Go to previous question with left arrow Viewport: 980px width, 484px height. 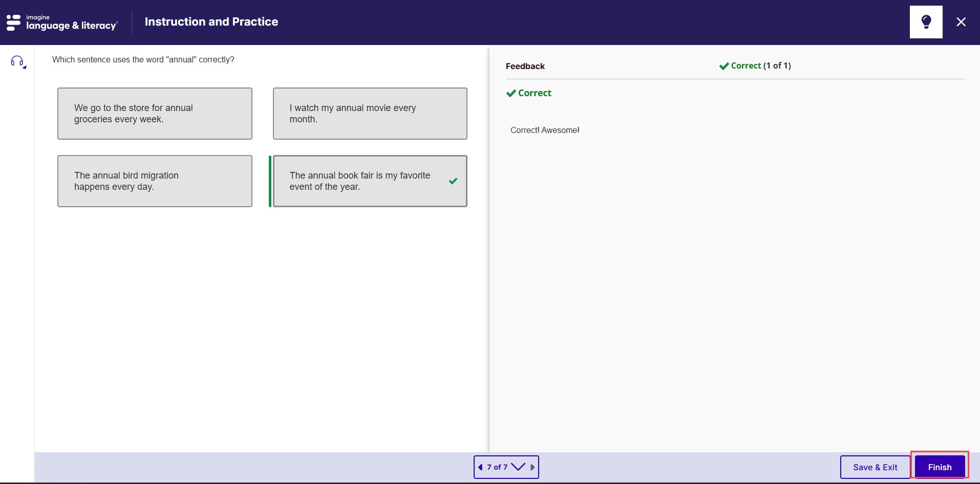click(480, 467)
